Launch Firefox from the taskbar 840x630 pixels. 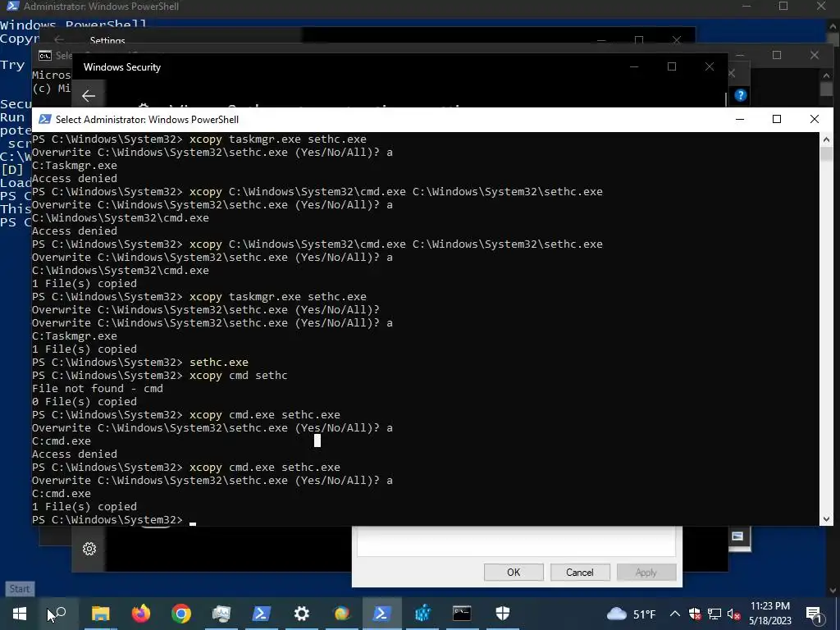point(141,614)
